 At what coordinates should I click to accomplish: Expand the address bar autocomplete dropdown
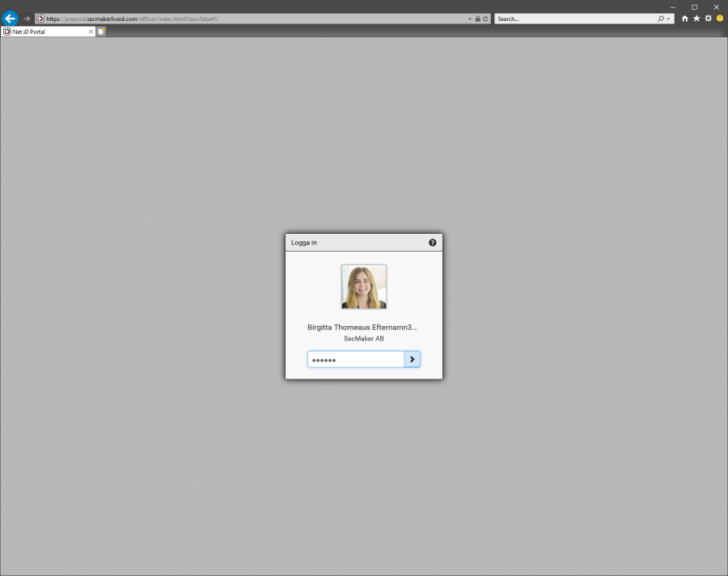470,19
